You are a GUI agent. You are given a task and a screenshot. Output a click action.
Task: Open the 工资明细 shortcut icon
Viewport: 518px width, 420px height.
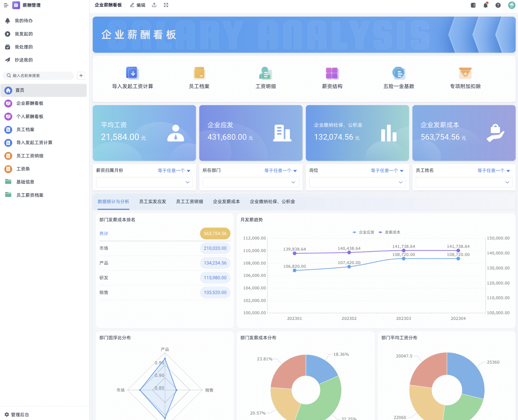tap(265, 73)
